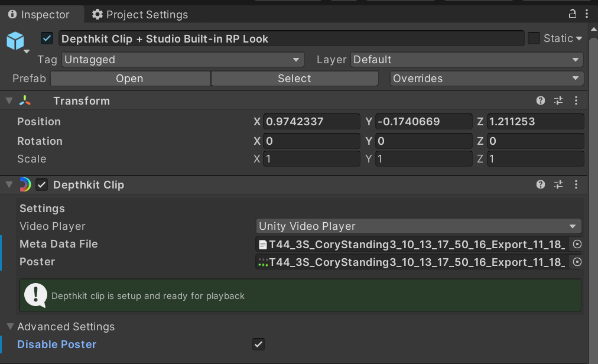The image size is (598, 364).
Task: Open the Inspector panel kebab menu
Action: click(586, 14)
